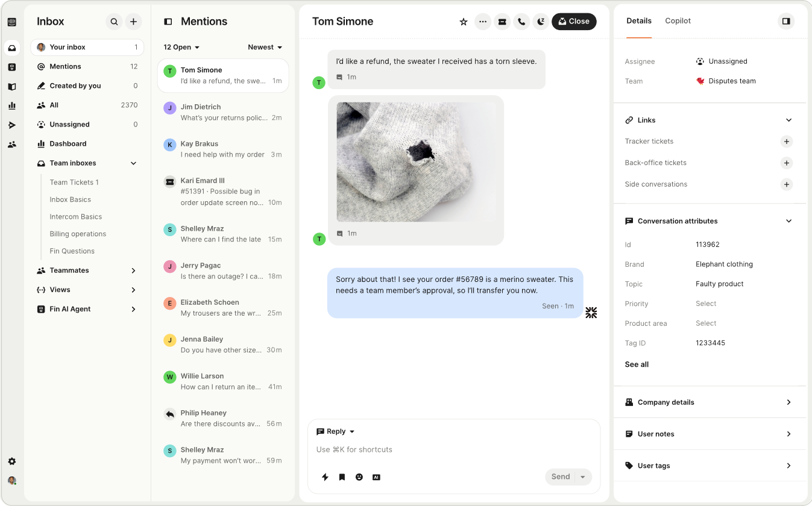
Task: Open the search icon in the Inbox panel
Action: (x=114, y=21)
